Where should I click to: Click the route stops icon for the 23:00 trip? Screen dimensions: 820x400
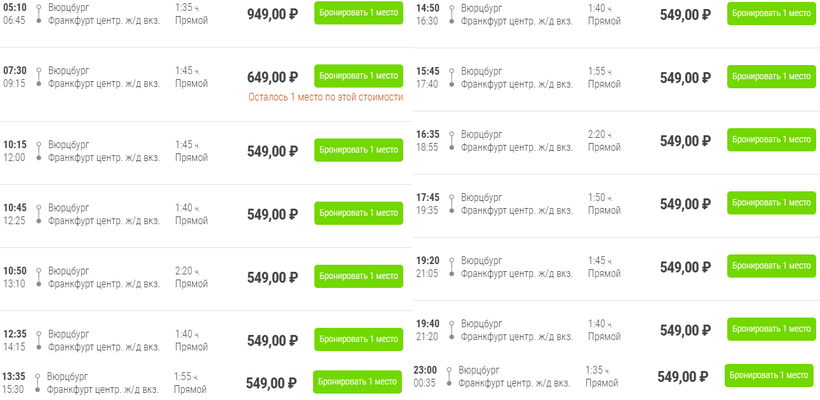click(x=449, y=376)
